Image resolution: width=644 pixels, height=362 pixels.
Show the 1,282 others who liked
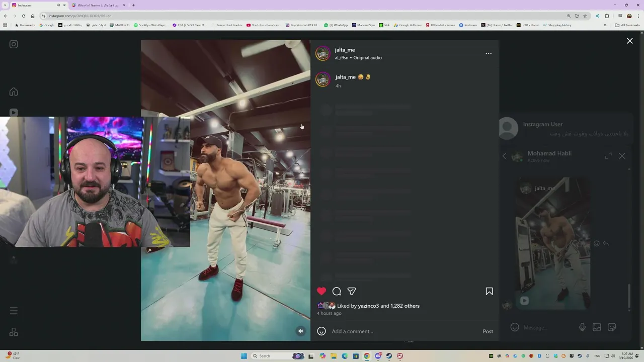pos(405,306)
